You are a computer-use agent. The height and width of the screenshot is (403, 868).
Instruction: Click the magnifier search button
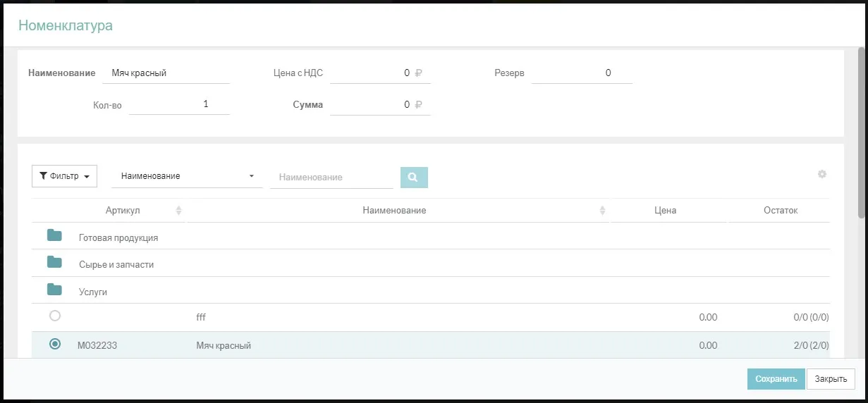tap(414, 178)
